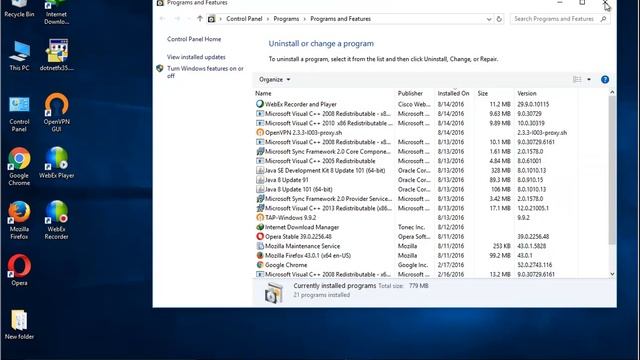The height and width of the screenshot is (360, 640).
Task: Launch the Google Chrome desktop shortcut
Action: (x=19, y=166)
